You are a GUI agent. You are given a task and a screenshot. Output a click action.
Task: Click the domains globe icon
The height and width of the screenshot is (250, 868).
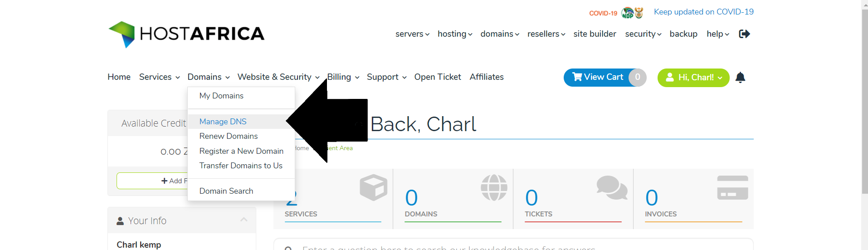[x=494, y=187]
